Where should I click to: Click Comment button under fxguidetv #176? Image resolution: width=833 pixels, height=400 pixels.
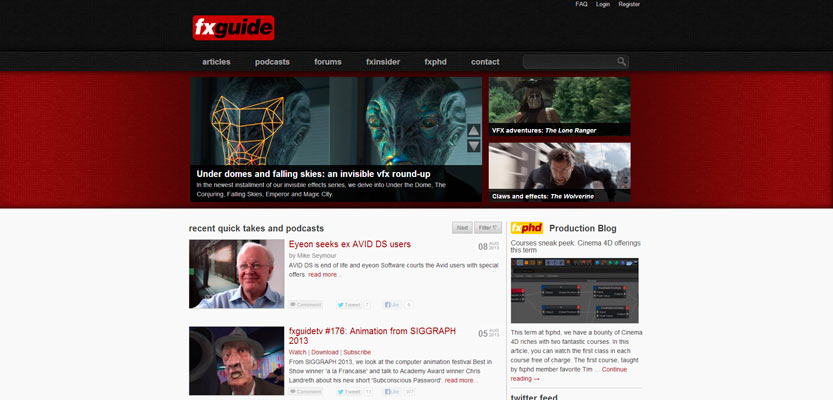coord(305,392)
